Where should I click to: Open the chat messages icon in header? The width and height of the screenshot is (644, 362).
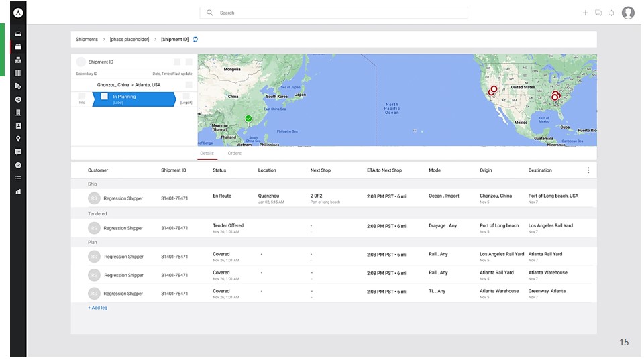point(598,13)
